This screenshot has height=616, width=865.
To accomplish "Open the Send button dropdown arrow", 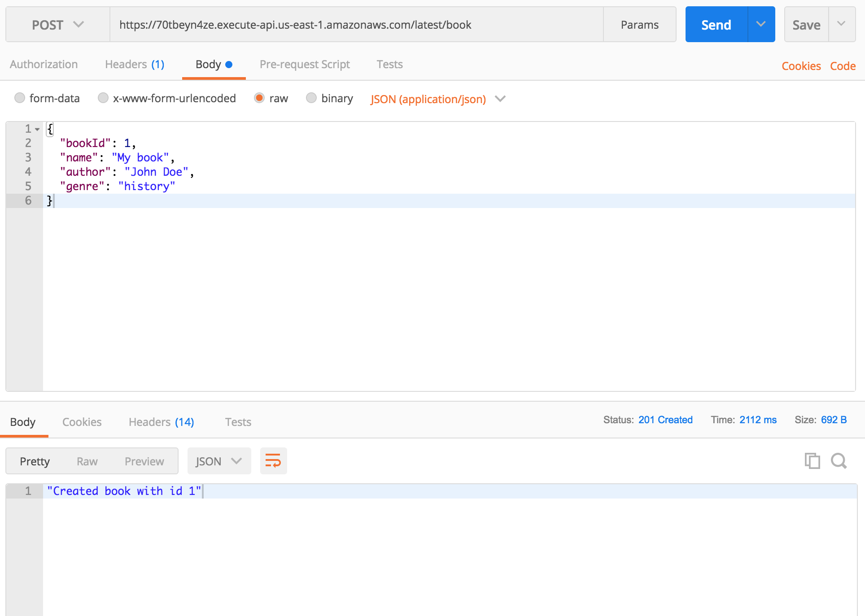I will (x=761, y=24).
